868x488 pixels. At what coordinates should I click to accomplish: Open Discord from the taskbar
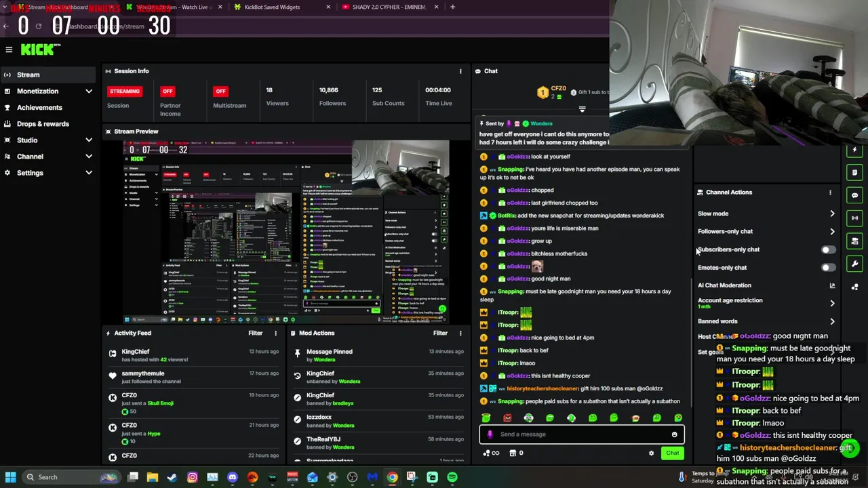pyautogui.click(x=233, y=477)
